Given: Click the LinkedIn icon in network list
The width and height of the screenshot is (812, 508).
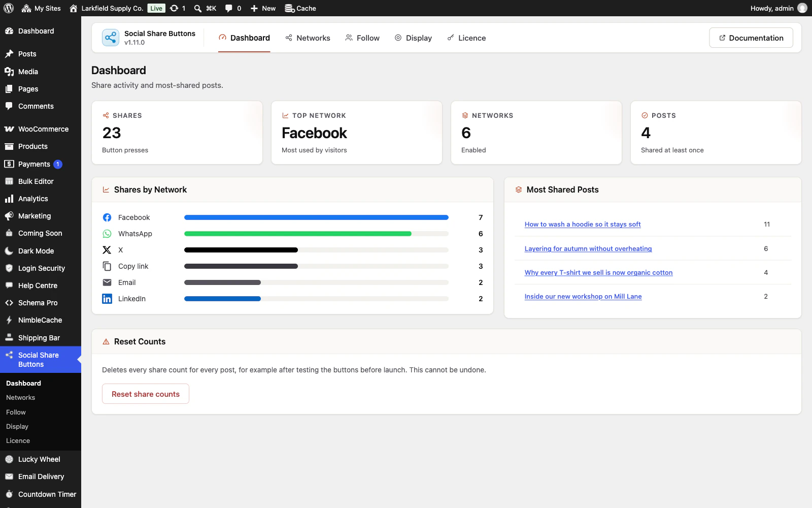Looking at the screenshot, I should coord(107,299).
